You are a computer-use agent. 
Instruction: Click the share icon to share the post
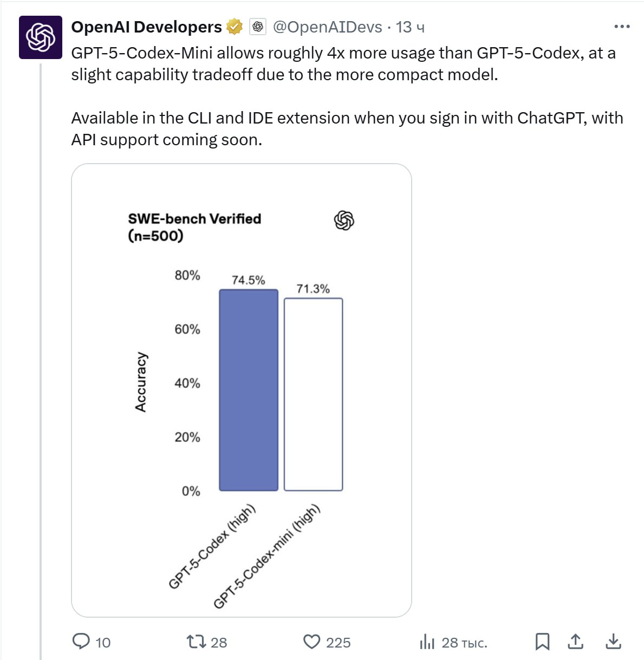click(576, 642)
